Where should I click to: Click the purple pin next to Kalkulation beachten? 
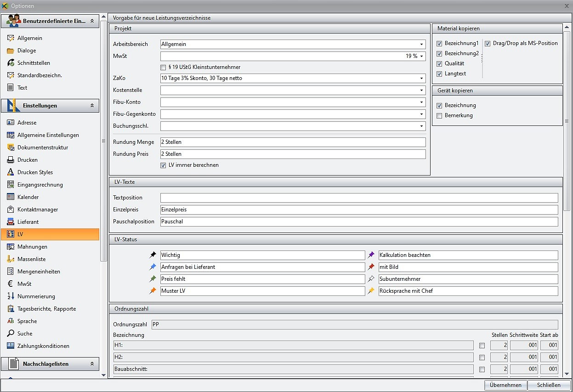(371, 255)
